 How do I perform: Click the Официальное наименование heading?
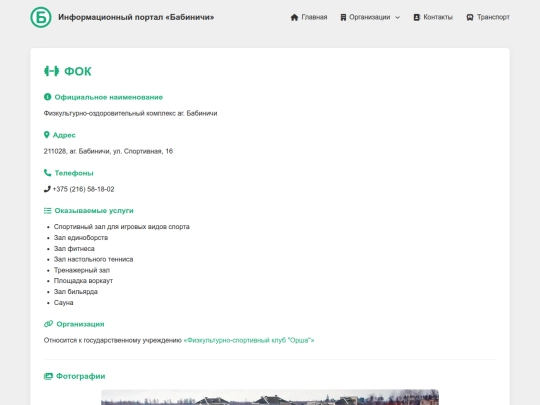click(x=108, y=97)
